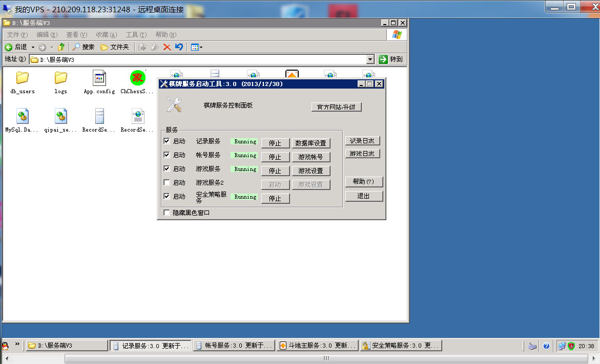Uncheck 启动 for 帐号服务
600x364 pixels.
[x=167, y=155]
